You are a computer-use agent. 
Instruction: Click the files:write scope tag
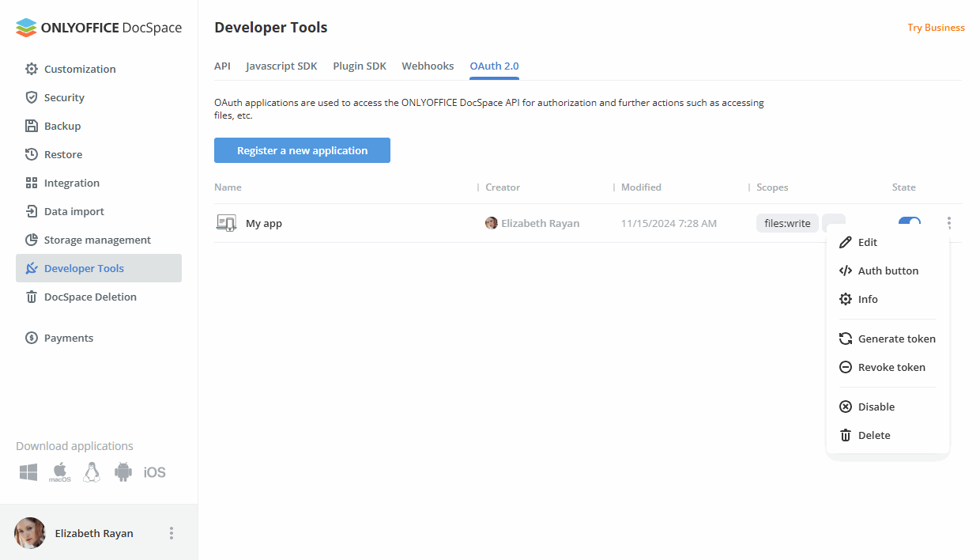point(787,223)
